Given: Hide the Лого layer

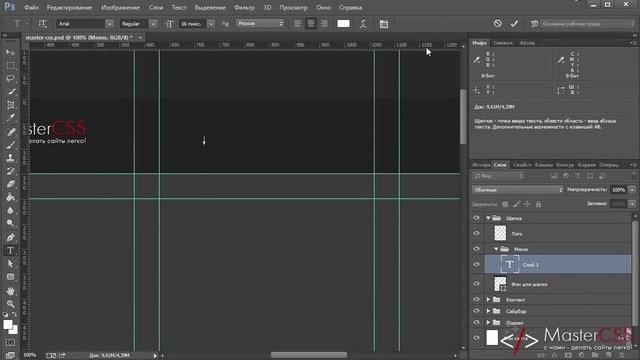Looking at the screenshot, I should point(476,233).
